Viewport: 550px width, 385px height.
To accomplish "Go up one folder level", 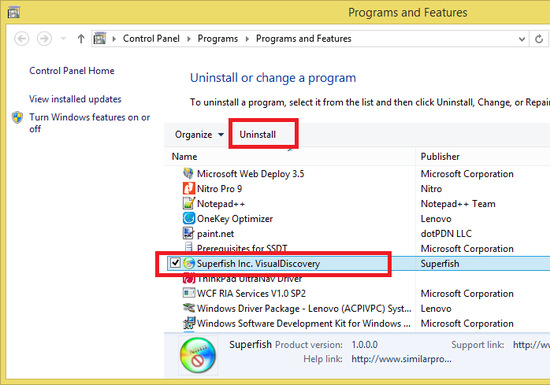I will pos(81,39).
